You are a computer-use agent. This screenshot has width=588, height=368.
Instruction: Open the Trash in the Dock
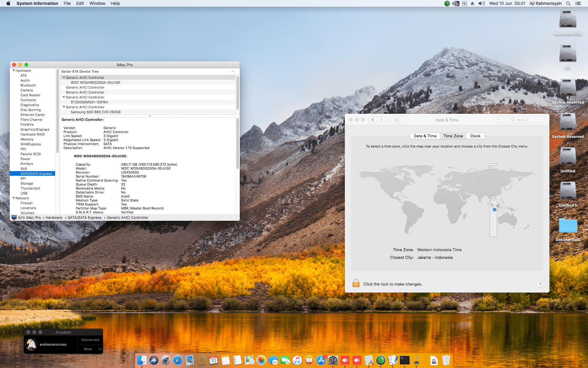[x=446, y=360]
